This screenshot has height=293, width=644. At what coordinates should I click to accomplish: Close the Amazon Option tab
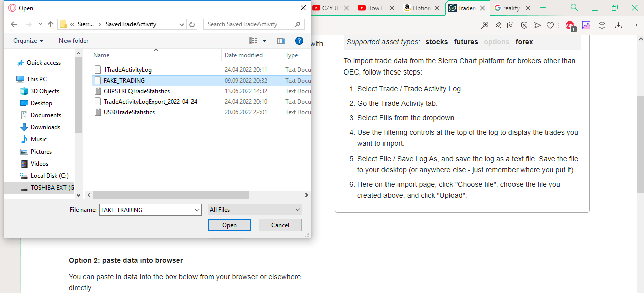tap(437, 8)
